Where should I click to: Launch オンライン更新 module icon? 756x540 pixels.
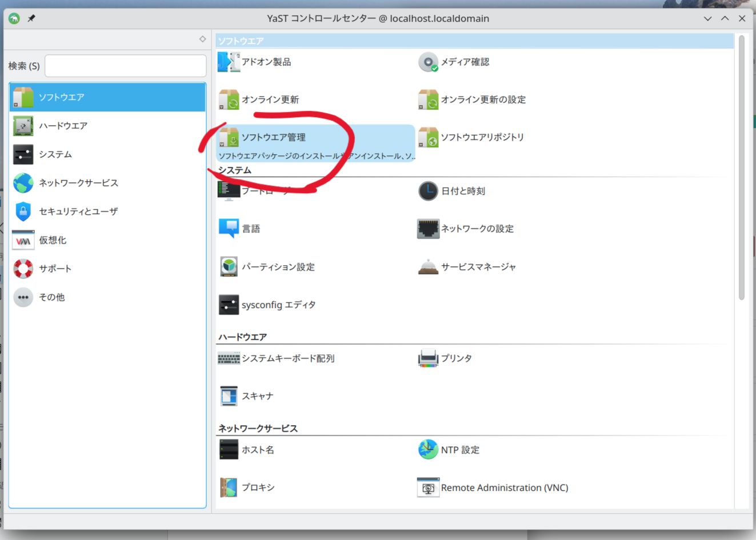click(229, 99)
